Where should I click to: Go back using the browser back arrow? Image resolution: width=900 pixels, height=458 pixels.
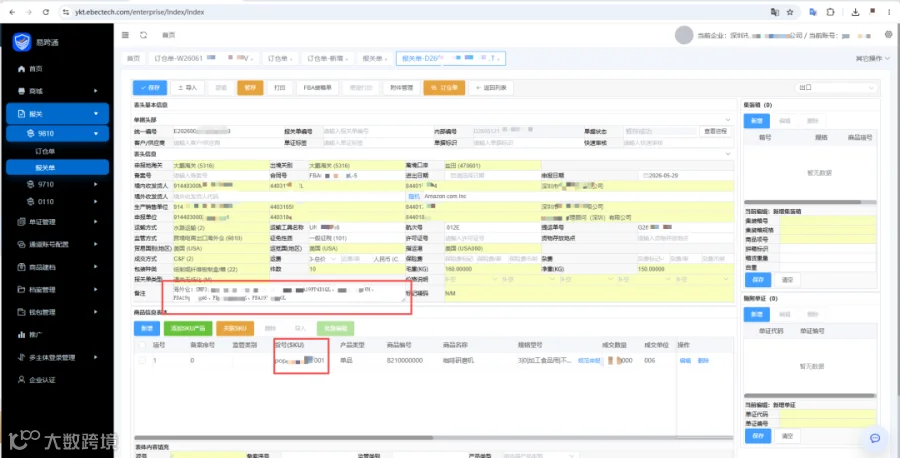click(x=13, y=11)
